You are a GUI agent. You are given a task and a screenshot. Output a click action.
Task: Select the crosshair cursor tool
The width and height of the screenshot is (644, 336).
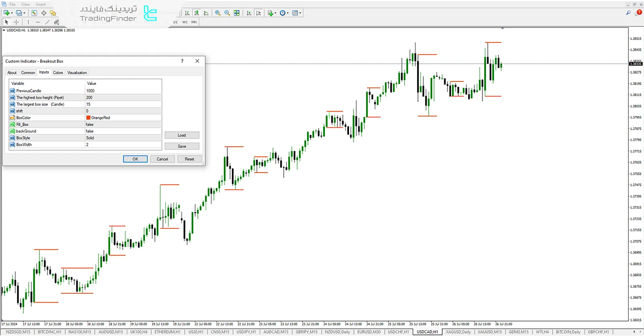16,22
